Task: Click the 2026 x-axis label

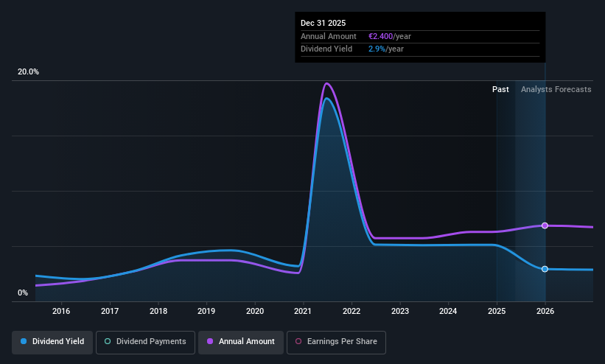Action: 545,311
